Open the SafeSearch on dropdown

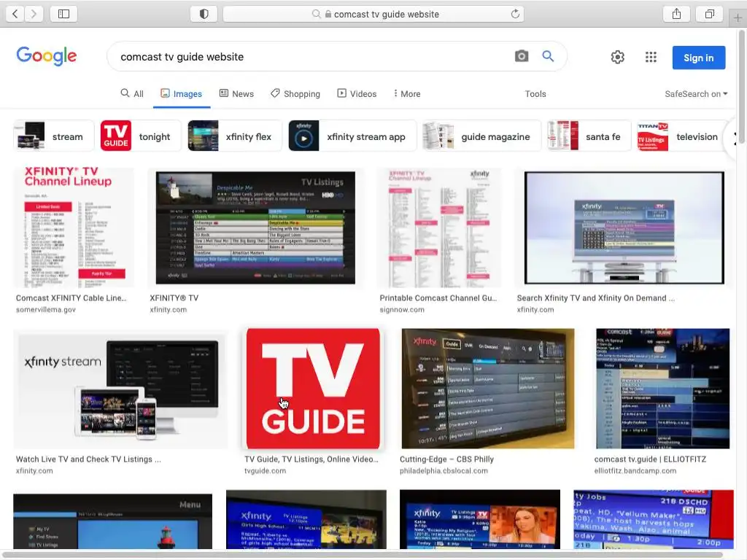(x=696, y=94)
